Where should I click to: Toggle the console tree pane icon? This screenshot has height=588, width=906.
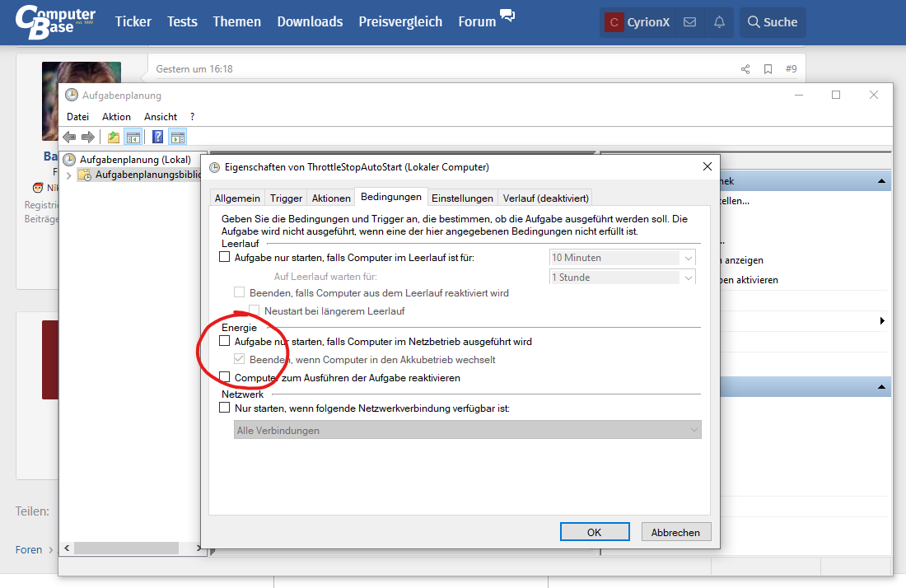133,137
